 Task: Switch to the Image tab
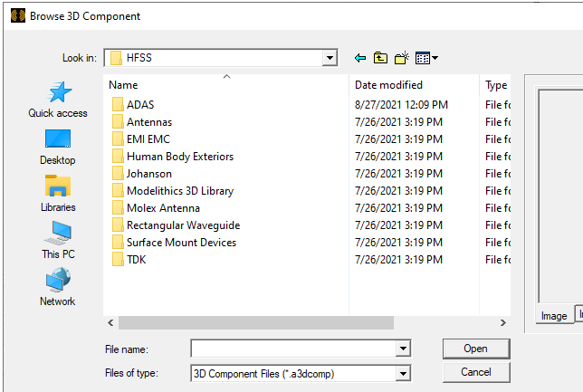click(554, 316)
